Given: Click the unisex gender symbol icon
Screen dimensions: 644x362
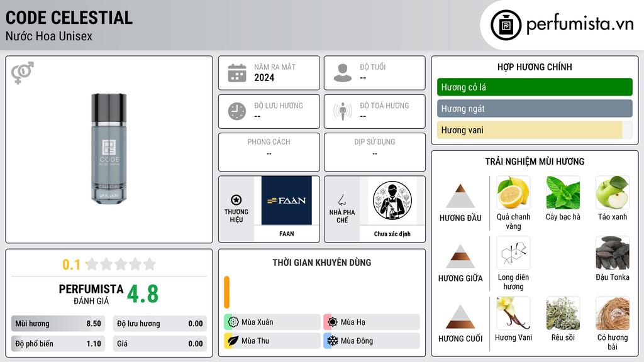Looking at the screenshot, I should [x=23, y=73].
